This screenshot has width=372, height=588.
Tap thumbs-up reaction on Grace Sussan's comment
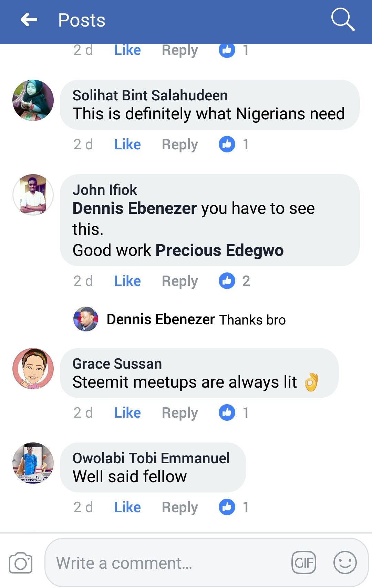click(227, 412)
